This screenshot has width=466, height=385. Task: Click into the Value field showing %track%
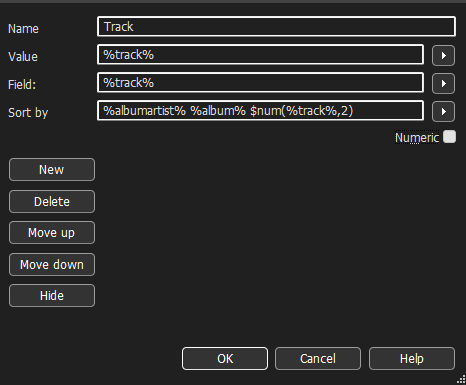click(x=260, y=55)
